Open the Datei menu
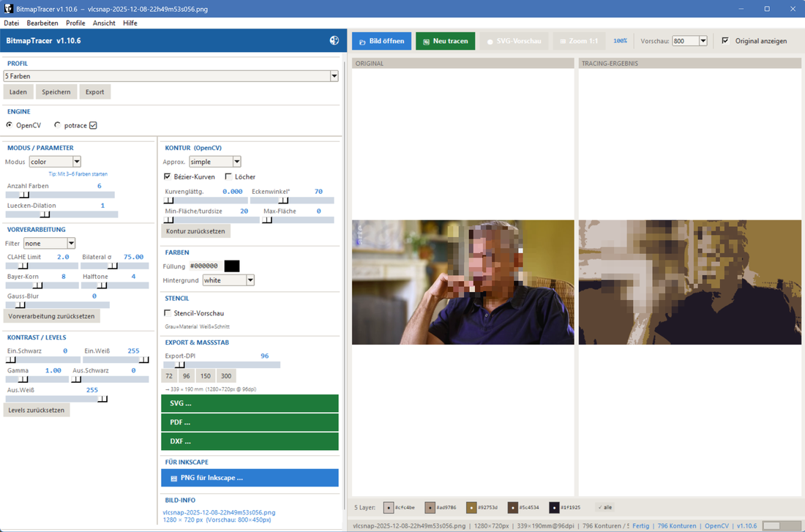 pyautogui.click(x=11, y=23)
